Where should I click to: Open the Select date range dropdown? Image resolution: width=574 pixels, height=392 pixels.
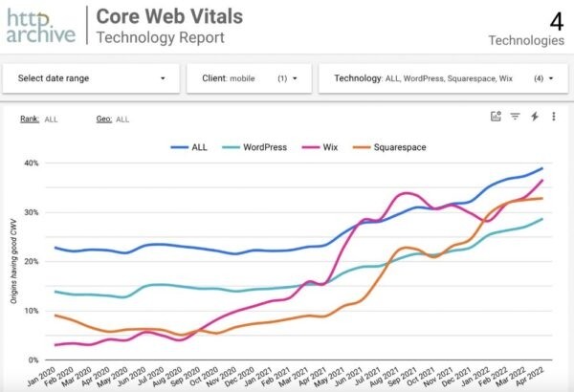[x=91, y=77]
